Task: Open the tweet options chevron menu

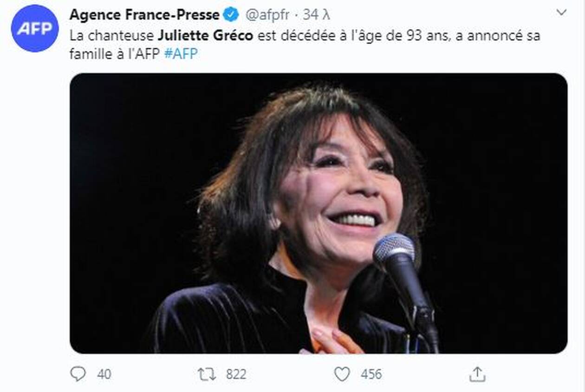Action: point(562,13)
